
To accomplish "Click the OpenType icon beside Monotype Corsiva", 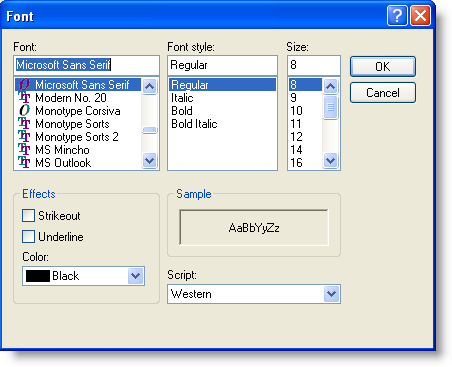I will pos(24,110).
